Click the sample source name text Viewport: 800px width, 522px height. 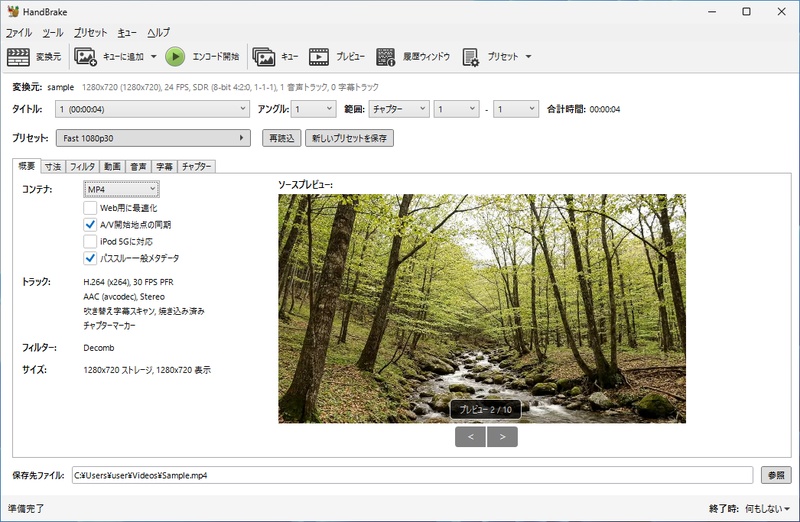60,87
